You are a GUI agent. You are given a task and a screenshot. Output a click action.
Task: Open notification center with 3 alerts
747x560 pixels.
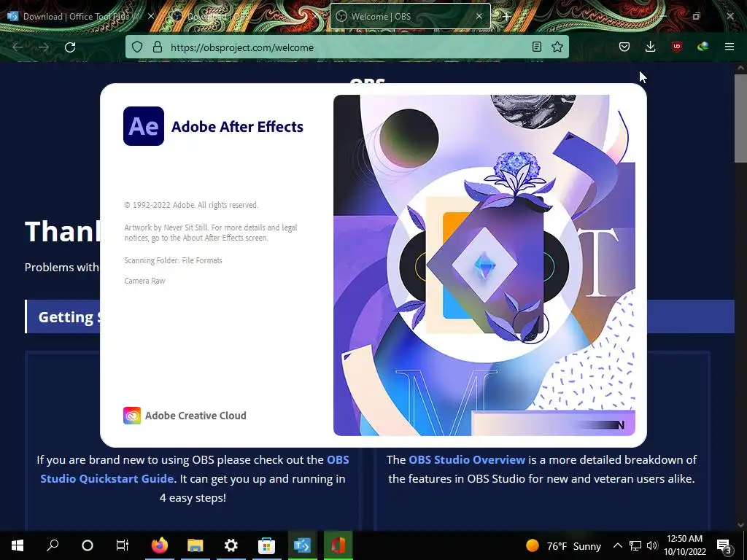pyautogui.click(x=724, y=545)
